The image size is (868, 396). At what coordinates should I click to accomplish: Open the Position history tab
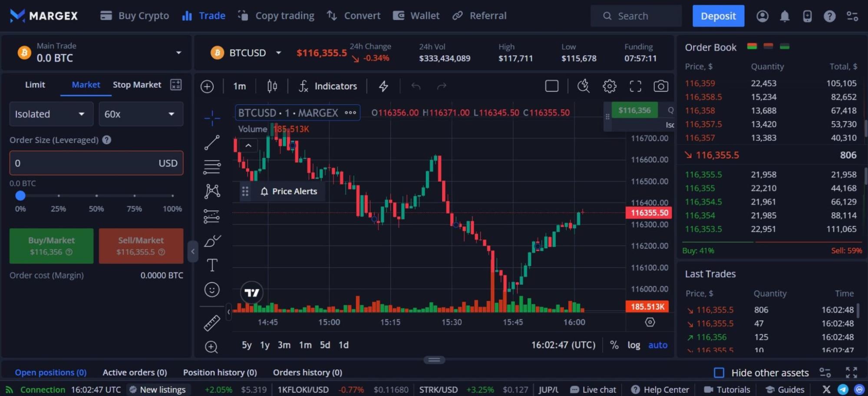tap(220, 373)
